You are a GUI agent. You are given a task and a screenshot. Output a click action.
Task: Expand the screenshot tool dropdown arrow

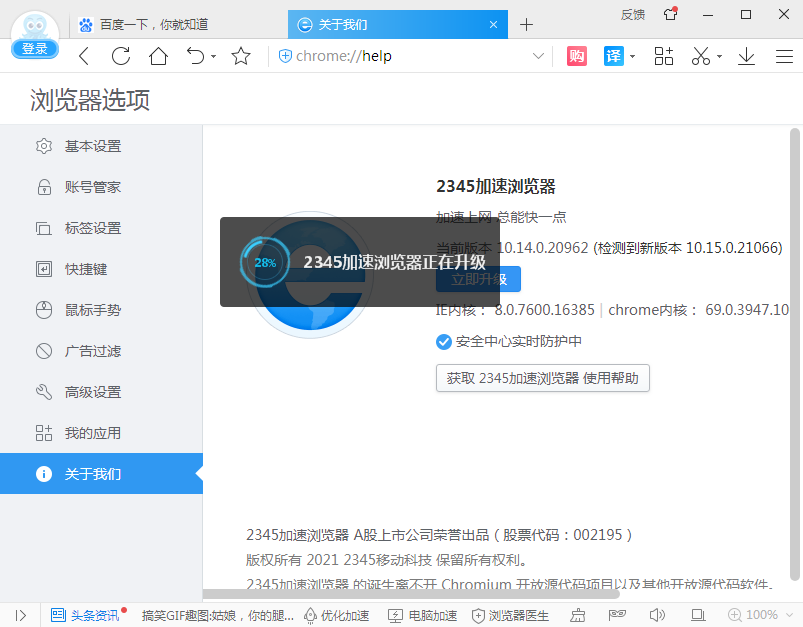720,56
